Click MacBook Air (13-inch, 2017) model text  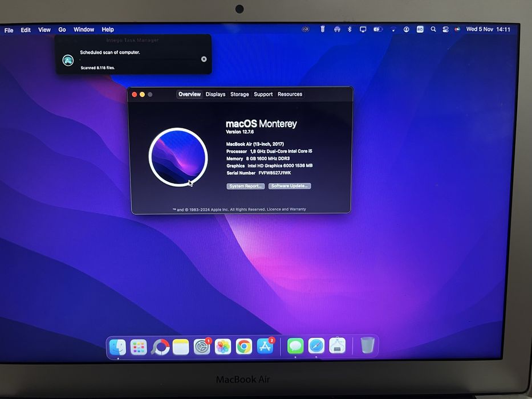tap(255, 144)
